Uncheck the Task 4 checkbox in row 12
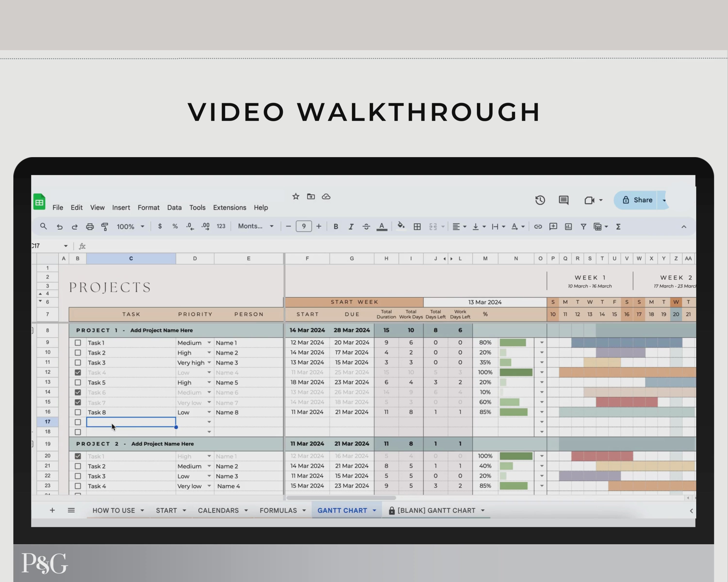 coord(78,372)
